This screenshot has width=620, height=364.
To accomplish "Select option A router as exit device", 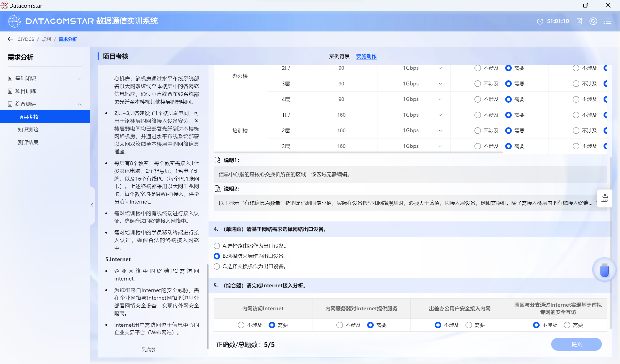I will [217, 246].
